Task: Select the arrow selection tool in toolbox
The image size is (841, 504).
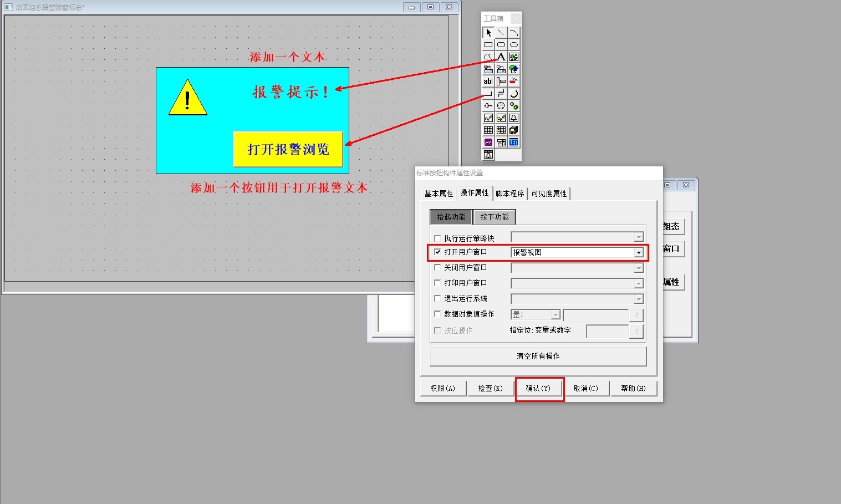Action: click(x=488, y=32)
